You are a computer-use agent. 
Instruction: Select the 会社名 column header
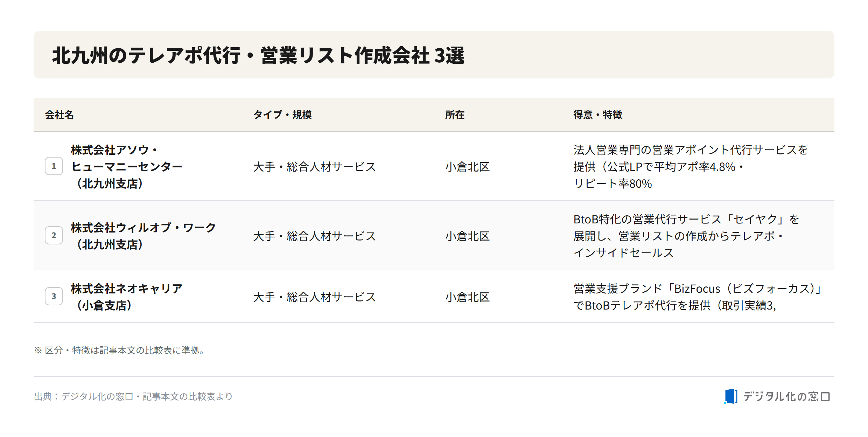tap(59, 115)
